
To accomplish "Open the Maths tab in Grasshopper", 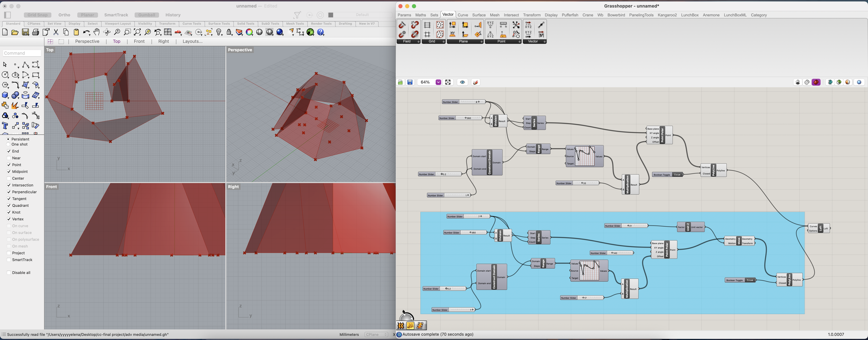I will tap(420, 15).
